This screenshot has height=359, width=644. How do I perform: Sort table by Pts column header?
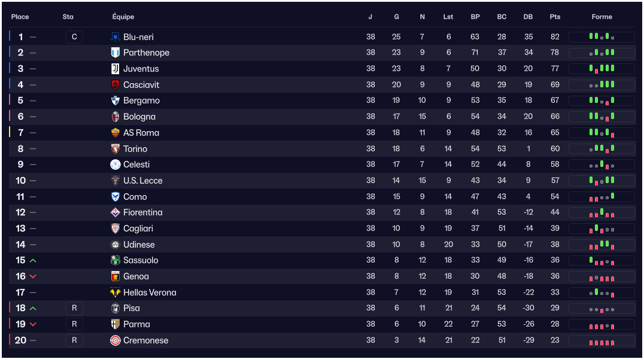pyautogui.click(x=555, y=17)
